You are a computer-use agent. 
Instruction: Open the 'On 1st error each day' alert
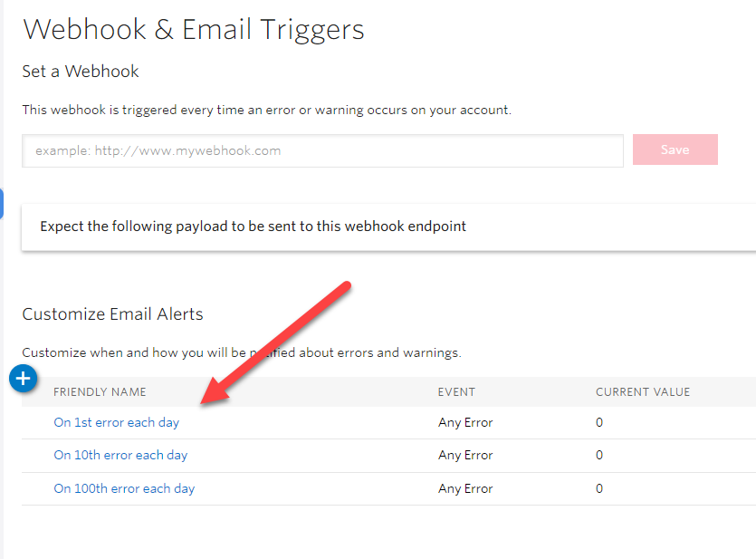click(x=116, y=422)
